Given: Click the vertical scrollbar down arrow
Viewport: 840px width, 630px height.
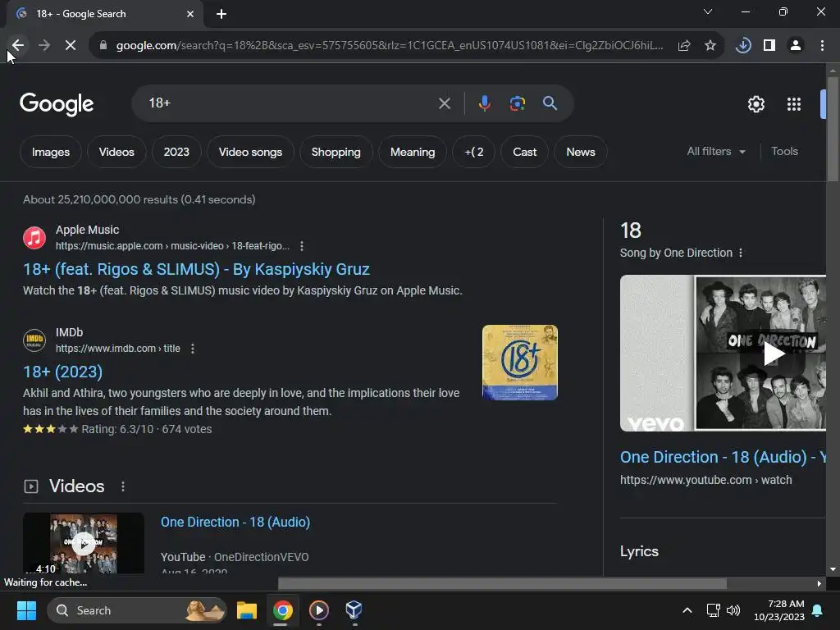Looking at the screenshot, I should click(x=833, y=569).
